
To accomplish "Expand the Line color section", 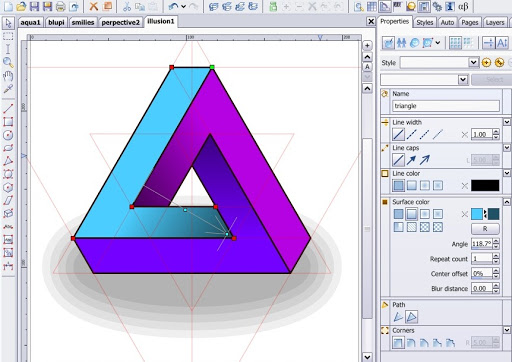I will coord(507,173).
